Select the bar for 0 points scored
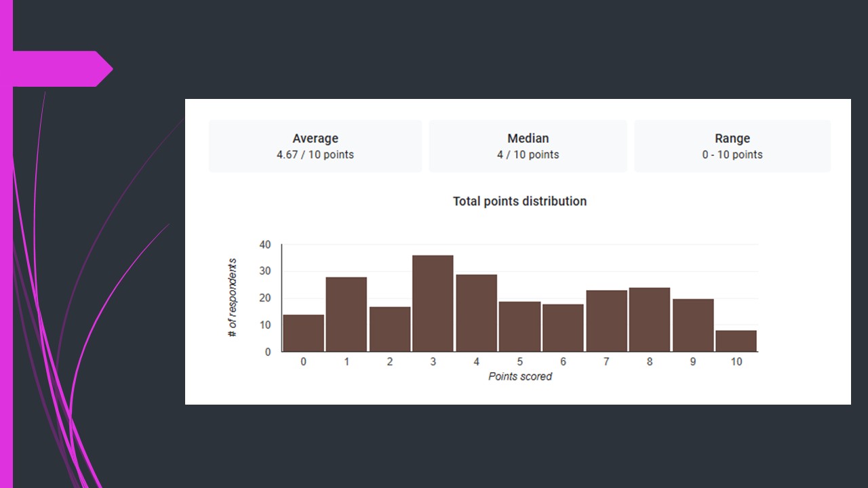868x488 pixels. 303,333
